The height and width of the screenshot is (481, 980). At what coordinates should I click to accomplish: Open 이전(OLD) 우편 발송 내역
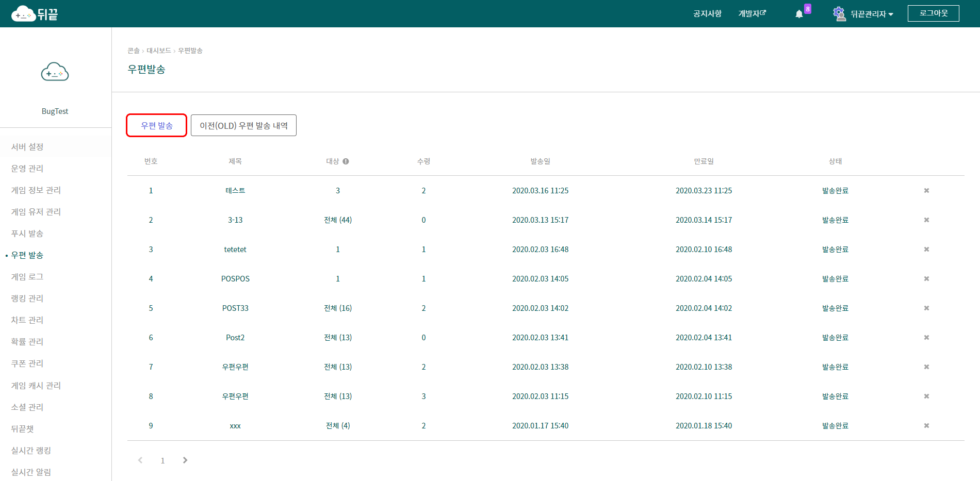pyautogui.click(x=243, y=125)
